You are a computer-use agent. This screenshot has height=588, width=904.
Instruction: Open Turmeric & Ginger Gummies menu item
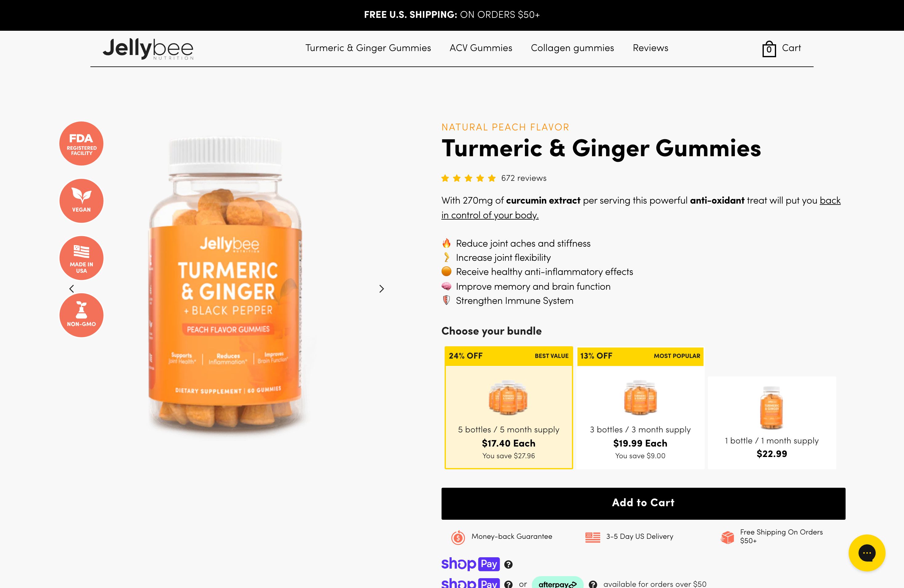368,48
